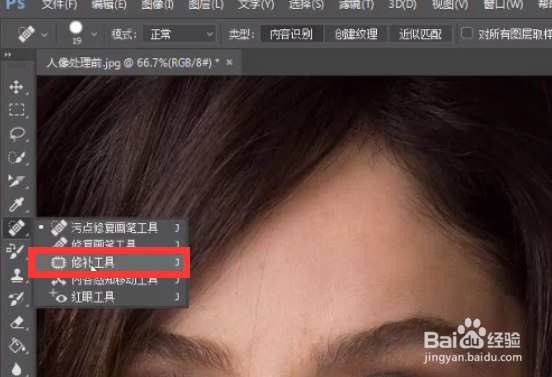Choose 污点修复画笔工具 from flyout
This screenshot has height=377, width=552.
tap(110, 228)
